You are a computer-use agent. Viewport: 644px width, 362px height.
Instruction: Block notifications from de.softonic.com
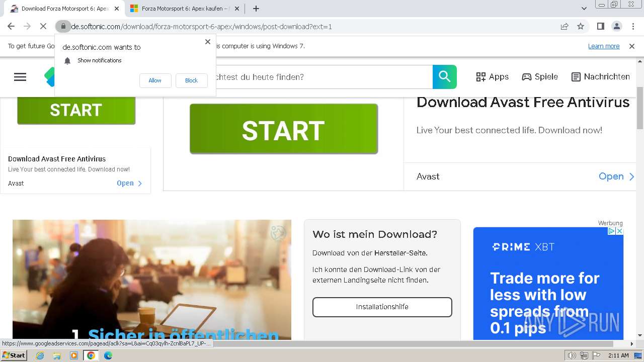191,80
